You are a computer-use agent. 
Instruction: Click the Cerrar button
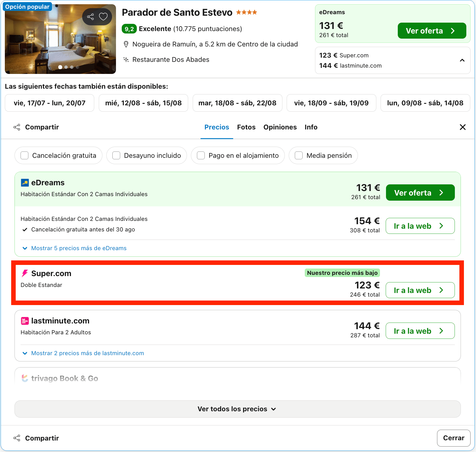point(454,438)
